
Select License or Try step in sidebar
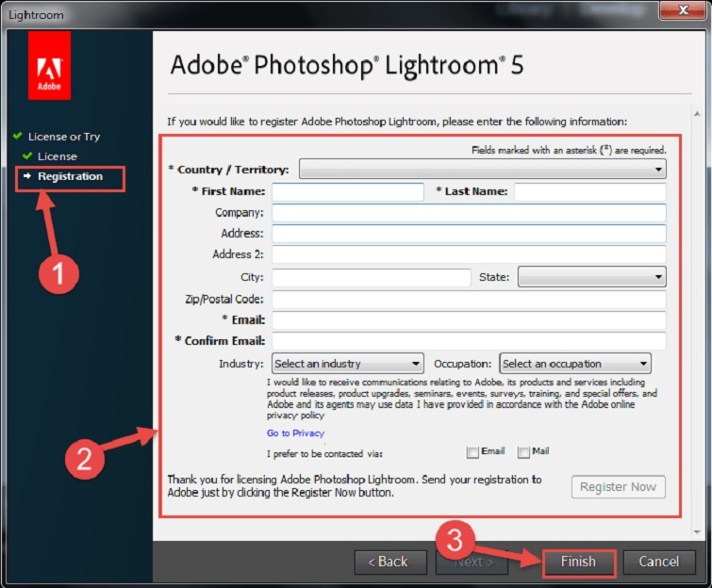(x=63, y=137)
